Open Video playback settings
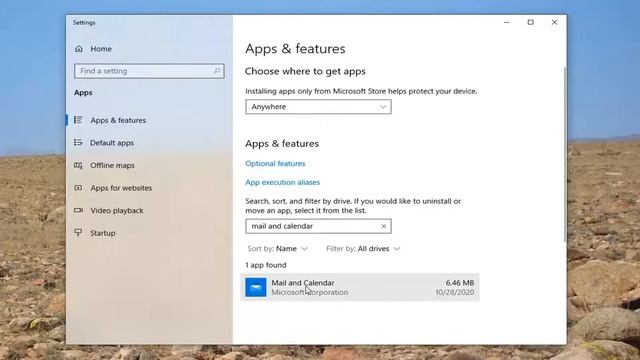Viewport: 640px width, 360px height. click(x=117, y=211)
